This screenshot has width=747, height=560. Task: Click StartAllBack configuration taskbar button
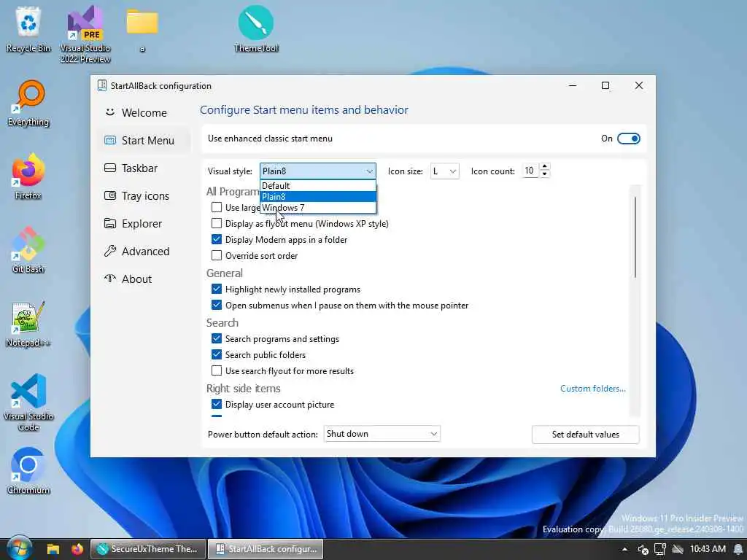tap(266, 549)
